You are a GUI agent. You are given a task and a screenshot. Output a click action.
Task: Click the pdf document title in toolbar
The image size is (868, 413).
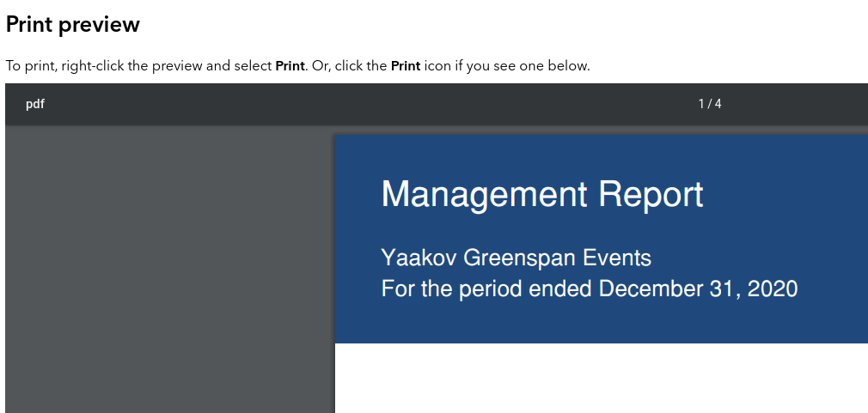(x=35, y=104)
